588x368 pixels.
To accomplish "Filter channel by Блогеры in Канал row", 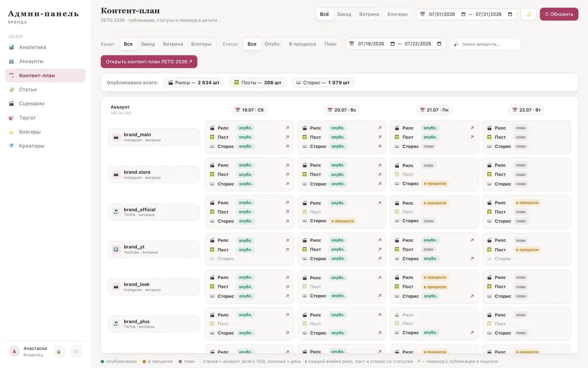I will pyautogui.click(x=201, y=44).
